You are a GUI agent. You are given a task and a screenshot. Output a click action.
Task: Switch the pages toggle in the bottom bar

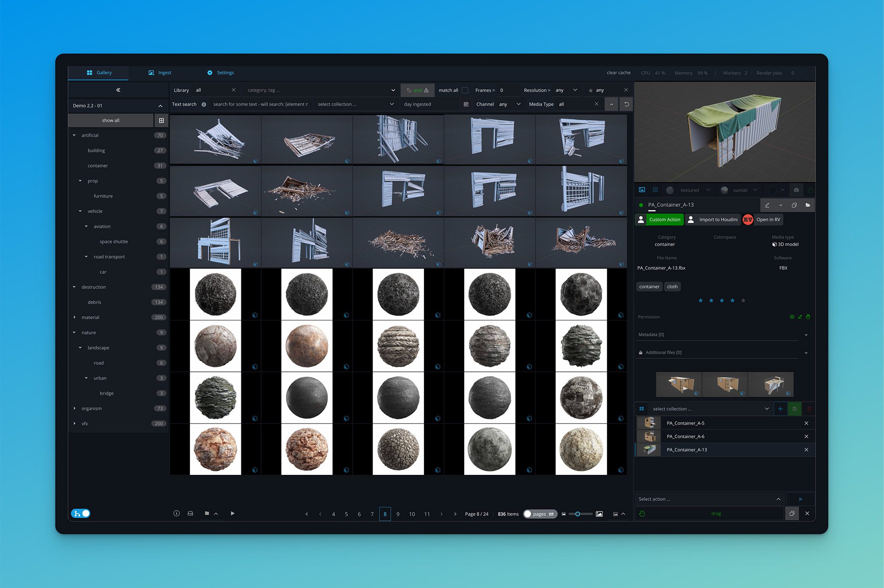[540, 514]
